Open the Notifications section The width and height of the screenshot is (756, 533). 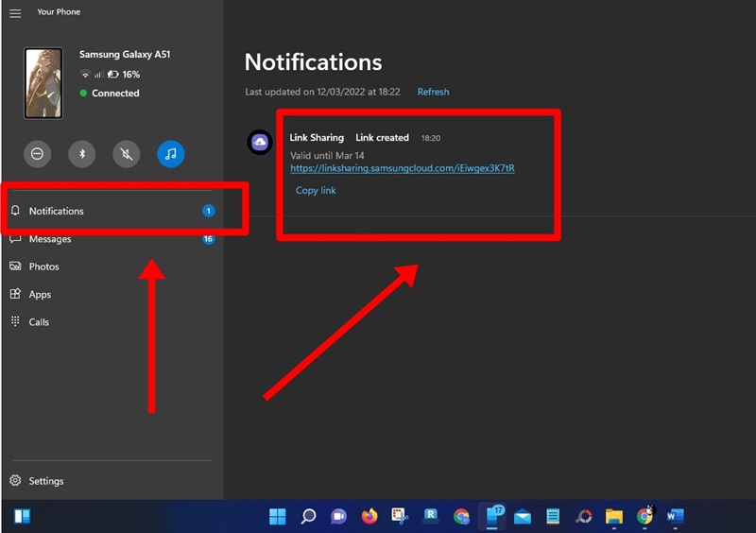[57, 211]
